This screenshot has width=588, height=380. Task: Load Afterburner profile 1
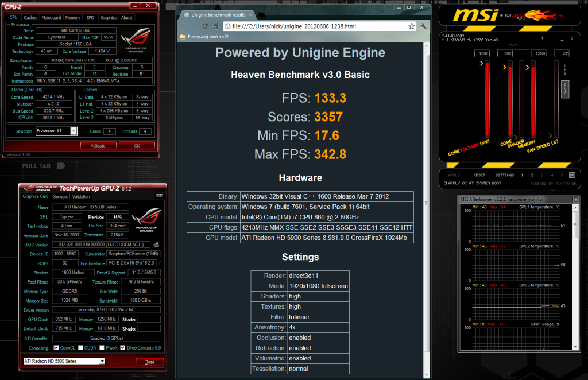pyautogui.click(x=522, y=175)
